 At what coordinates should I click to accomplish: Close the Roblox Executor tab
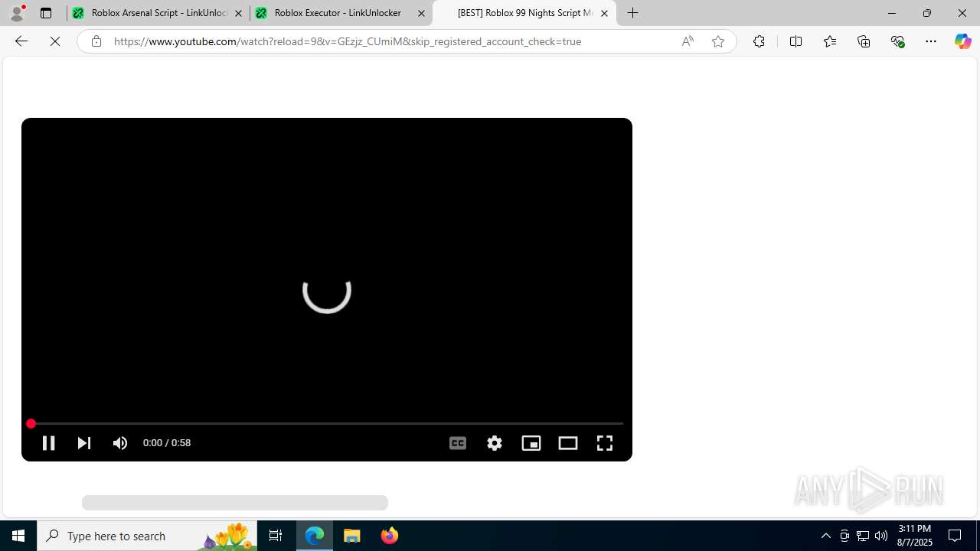point(421,13)
